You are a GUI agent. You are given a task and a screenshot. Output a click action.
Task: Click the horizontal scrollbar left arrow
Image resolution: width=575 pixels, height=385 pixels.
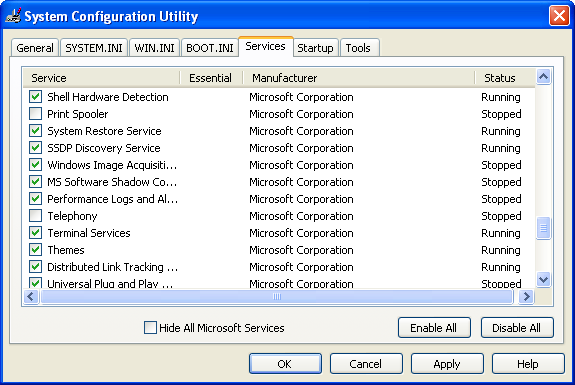click(x=31, y=296)
